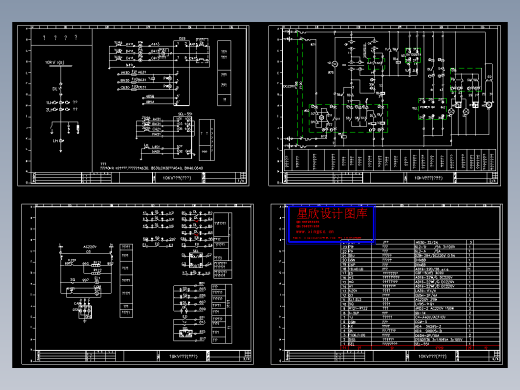
Task: Click the title block of the parts list sheet
Action: [x=393, y=356]
